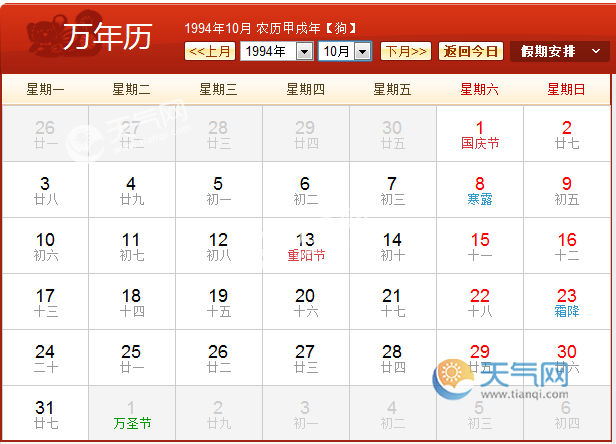Click 返回今日 to return to today
Image resolution: width=616 pixels, height=444 pixels.
(x=471, y=51)
